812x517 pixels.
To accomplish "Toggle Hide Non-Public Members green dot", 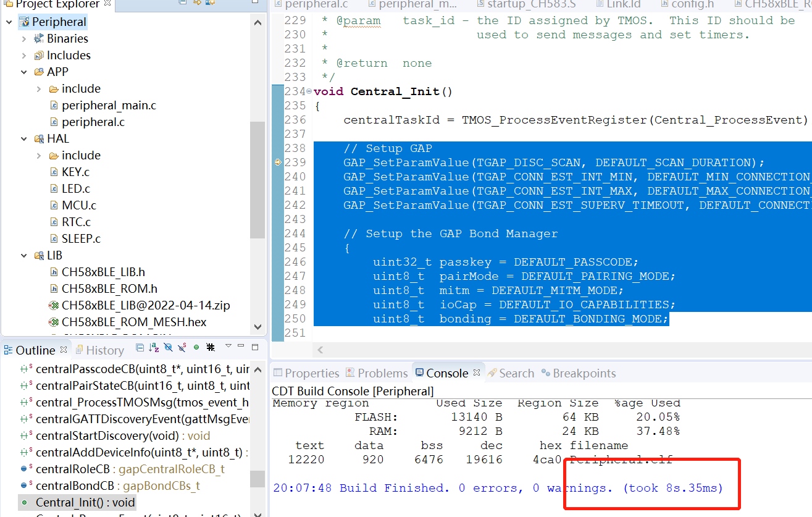I will (196, 348).
